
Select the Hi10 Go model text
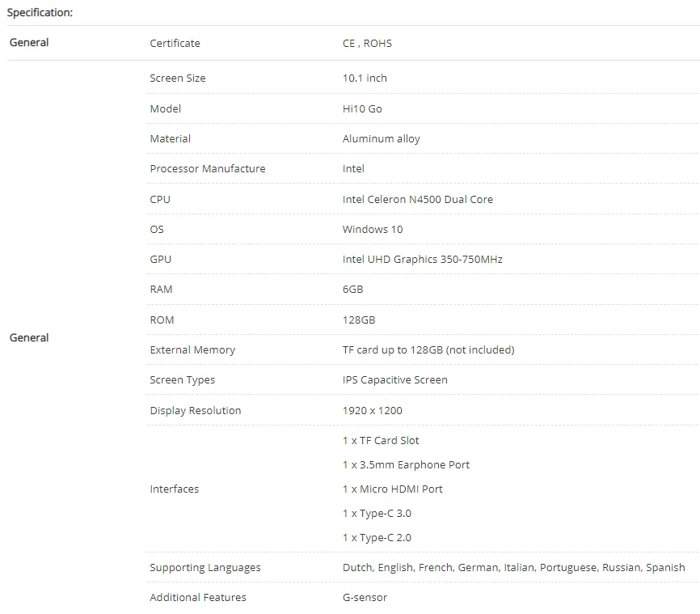(362, 108)
